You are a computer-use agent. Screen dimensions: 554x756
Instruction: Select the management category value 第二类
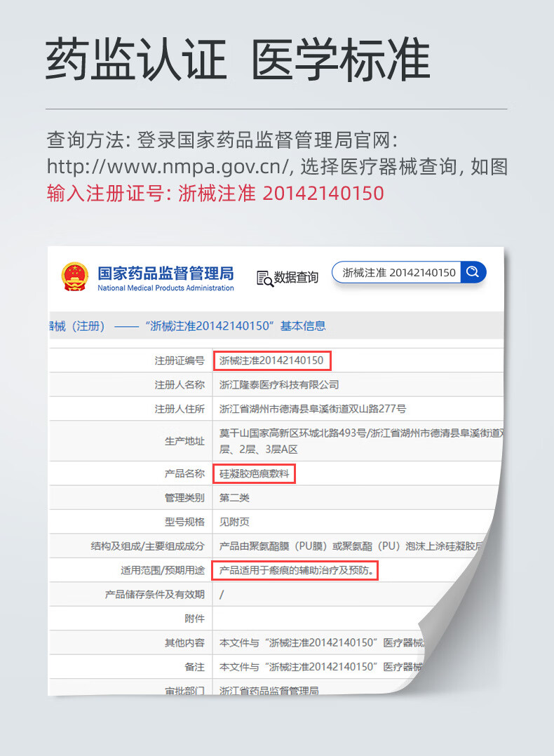(234, 498)
